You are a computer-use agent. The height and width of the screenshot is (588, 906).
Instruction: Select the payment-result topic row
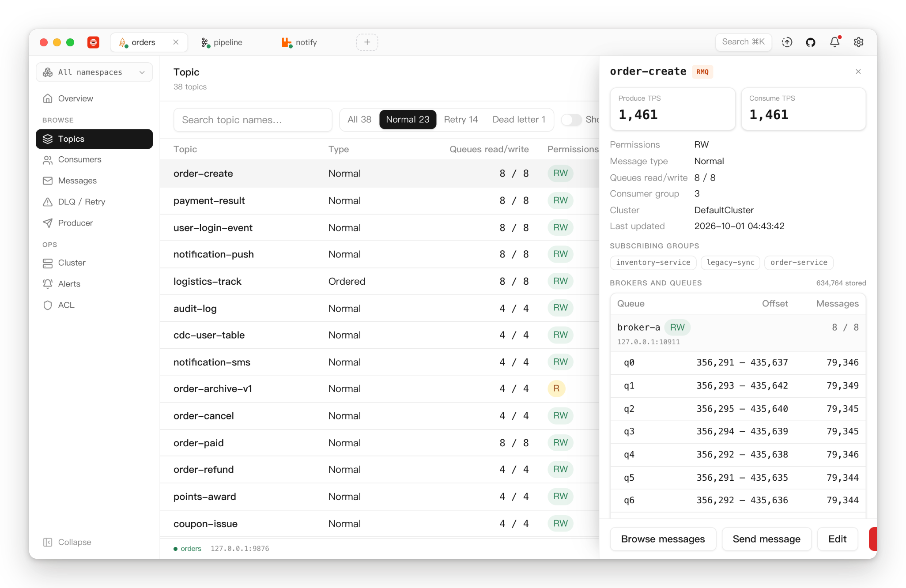coord(380,201)
